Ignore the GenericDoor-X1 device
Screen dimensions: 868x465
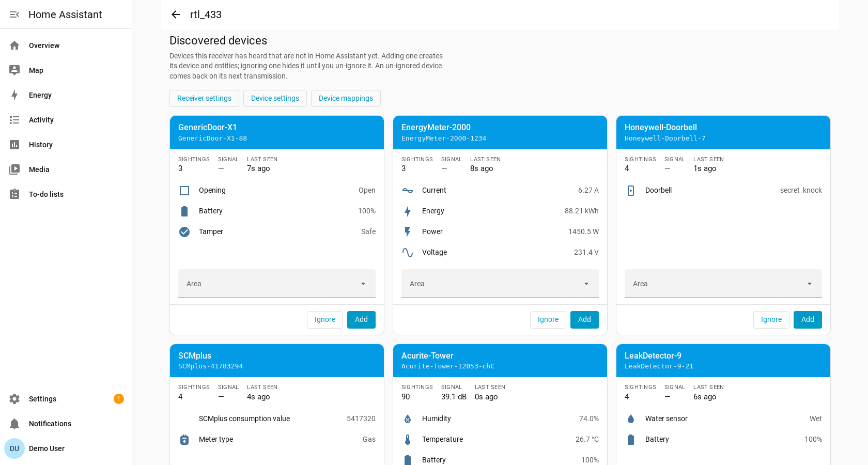tap(325, 320)
